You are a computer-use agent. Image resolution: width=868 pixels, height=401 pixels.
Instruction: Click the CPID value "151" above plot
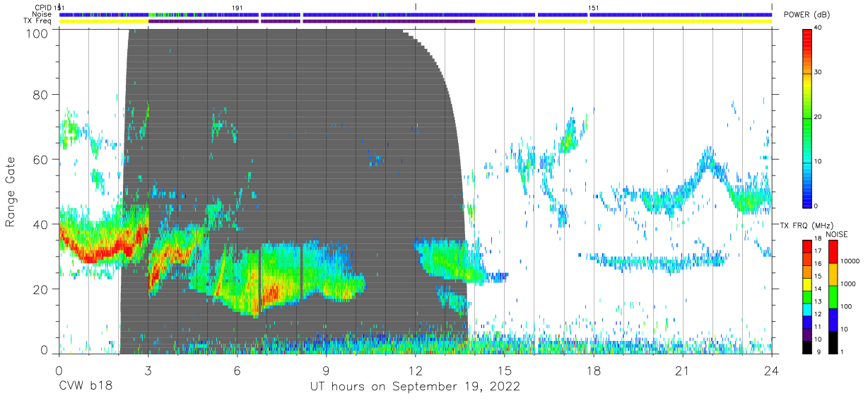pyautogui.click(x=594, y=8)
